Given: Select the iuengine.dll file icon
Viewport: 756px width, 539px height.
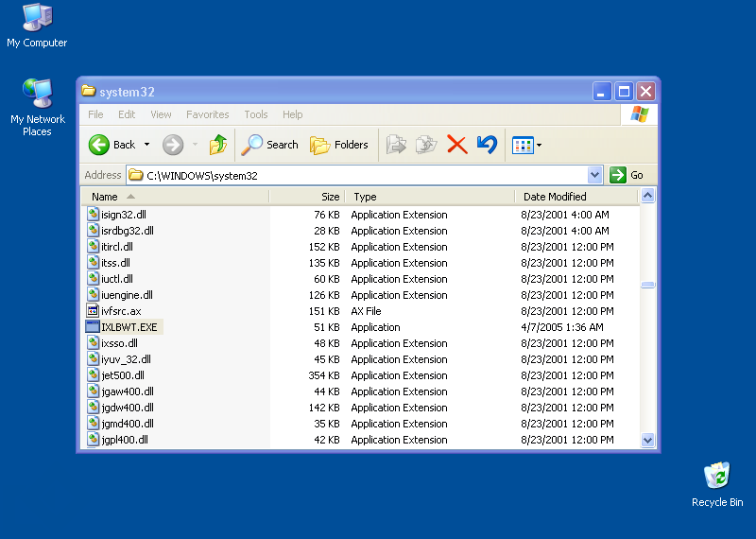Looking at the screenshot, I should pyautogui.click(x=93, y=294).
